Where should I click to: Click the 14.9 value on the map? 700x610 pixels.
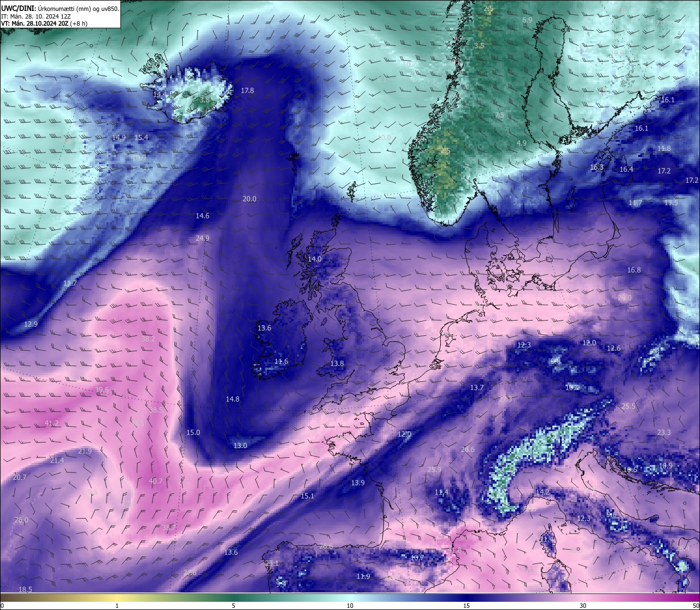pyautogui.click(x=119, y=137)
